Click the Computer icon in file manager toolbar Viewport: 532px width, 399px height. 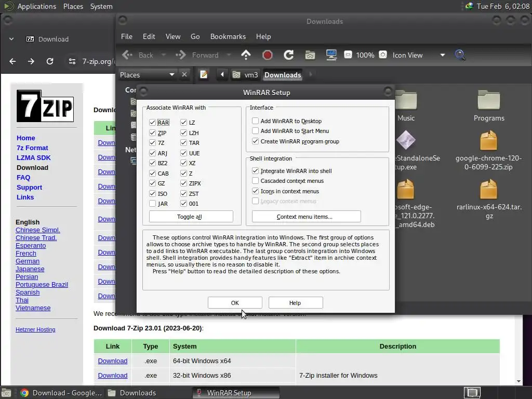coord(331,55)
